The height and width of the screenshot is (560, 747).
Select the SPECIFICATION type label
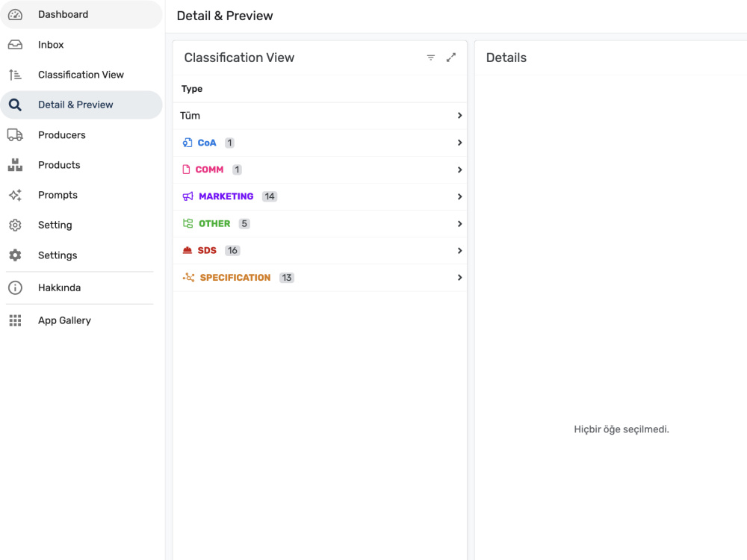click(235, 278)
